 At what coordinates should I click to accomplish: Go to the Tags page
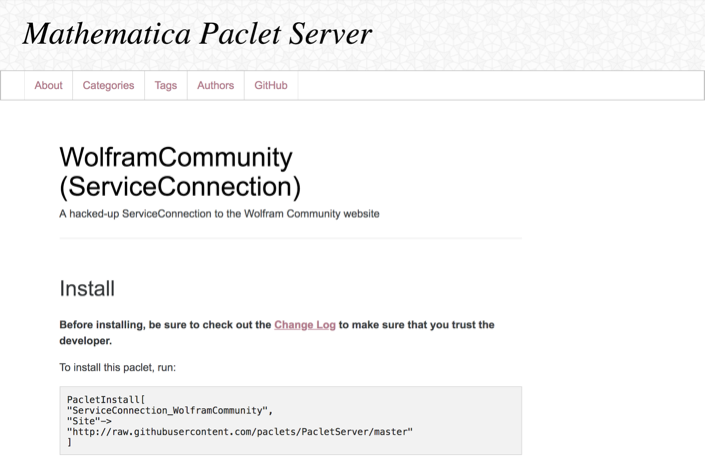pos(166,85)
